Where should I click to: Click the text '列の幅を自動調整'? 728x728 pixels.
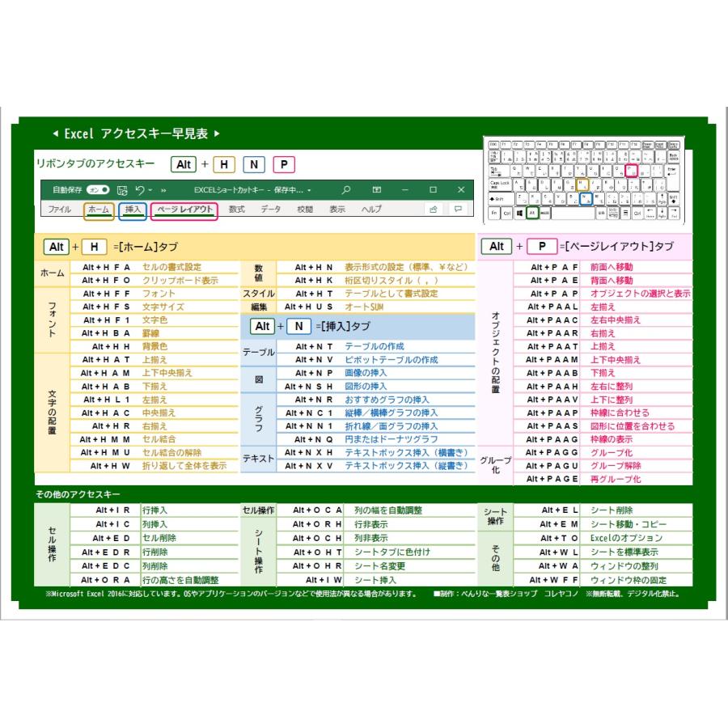(388, 510)
